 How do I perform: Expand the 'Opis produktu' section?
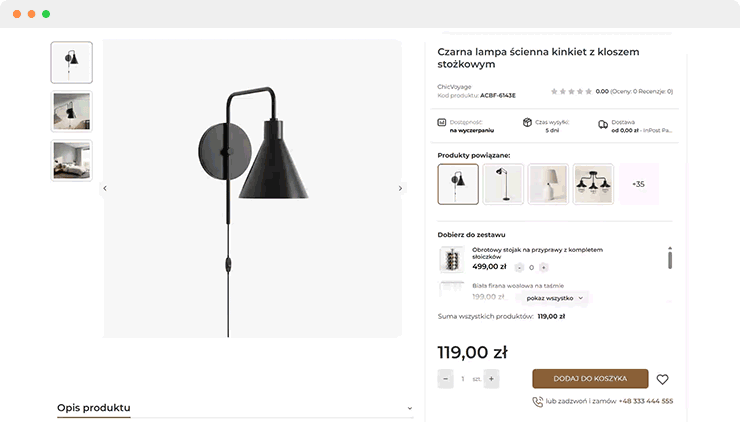[410, 408]
